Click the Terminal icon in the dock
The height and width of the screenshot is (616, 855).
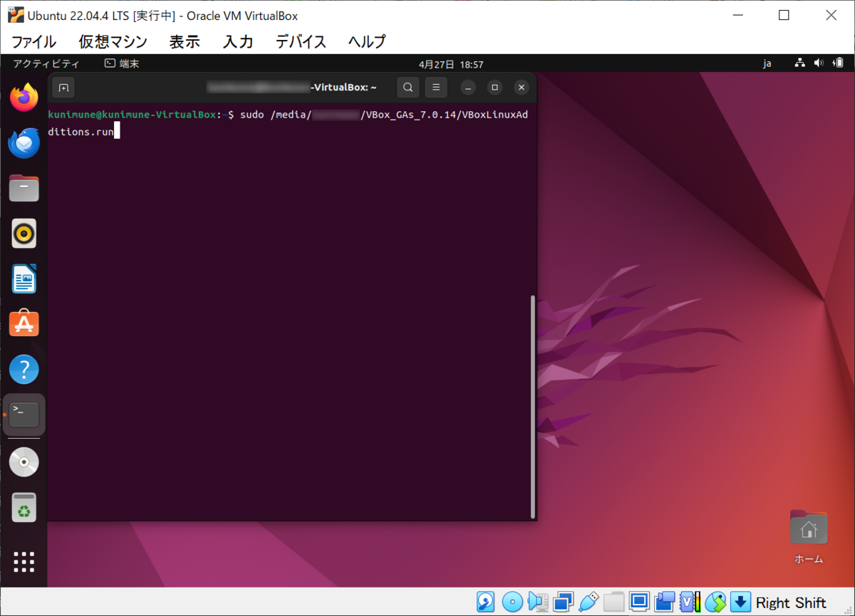pos(24,414)
